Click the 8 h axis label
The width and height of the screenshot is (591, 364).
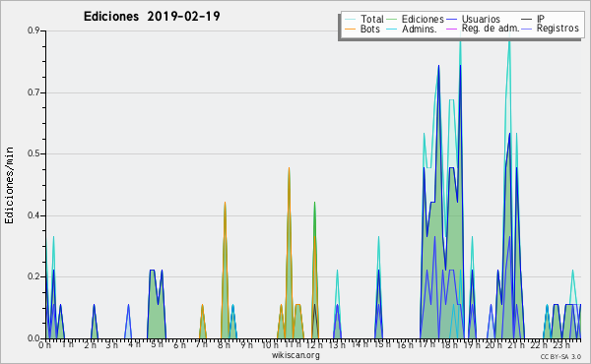coord(224,344)
